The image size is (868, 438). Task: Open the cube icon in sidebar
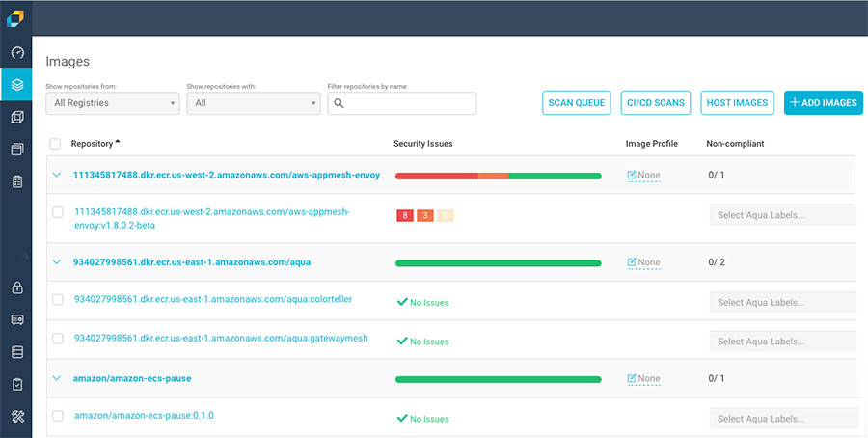[x=17, y=117]
